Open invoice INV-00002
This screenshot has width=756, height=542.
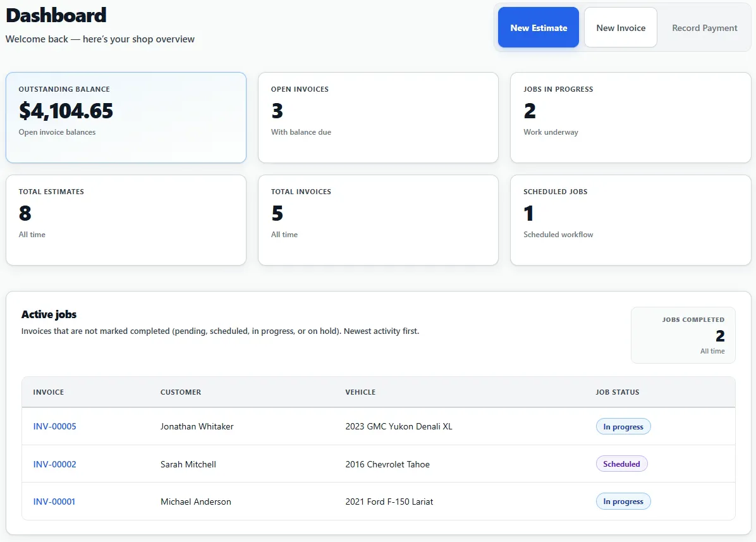pos(54,464)
